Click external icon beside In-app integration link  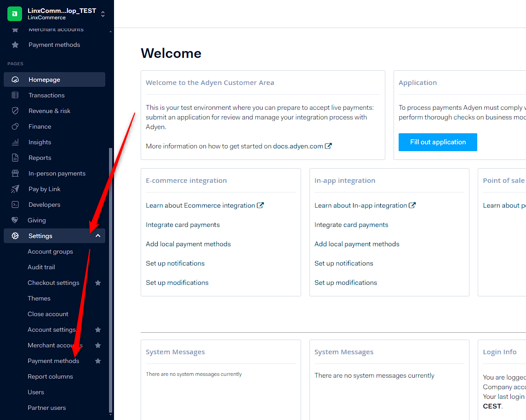[412, 205]
